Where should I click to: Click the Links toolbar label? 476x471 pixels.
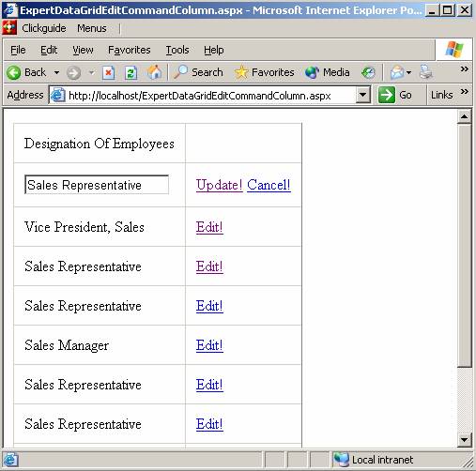[x=442, y=95]
